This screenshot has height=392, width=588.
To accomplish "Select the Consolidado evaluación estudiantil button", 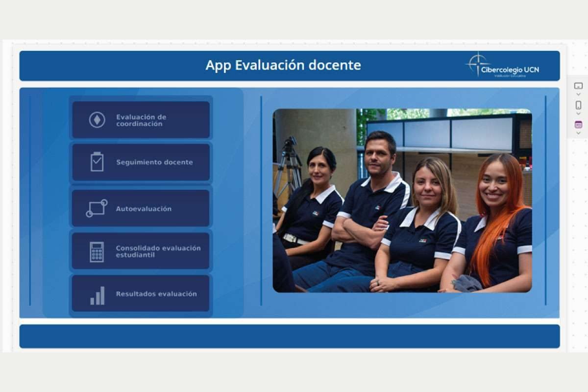I will [141, 251].
